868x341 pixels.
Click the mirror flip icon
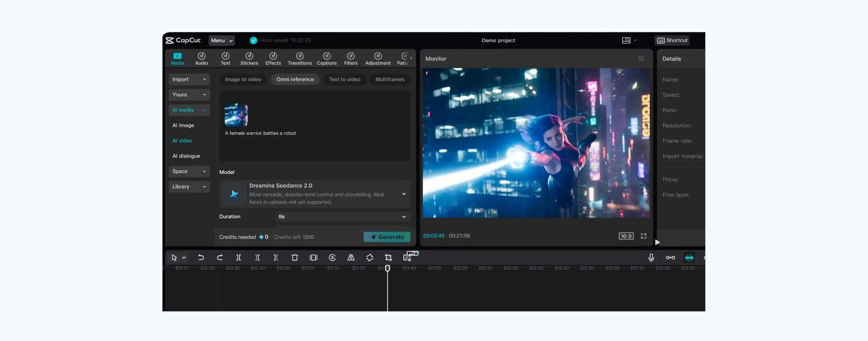point(351,257)
